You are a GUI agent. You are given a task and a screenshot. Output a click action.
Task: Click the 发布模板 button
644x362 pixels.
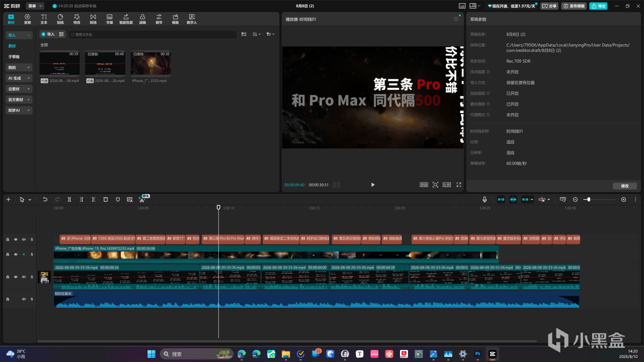pos(574,6)
